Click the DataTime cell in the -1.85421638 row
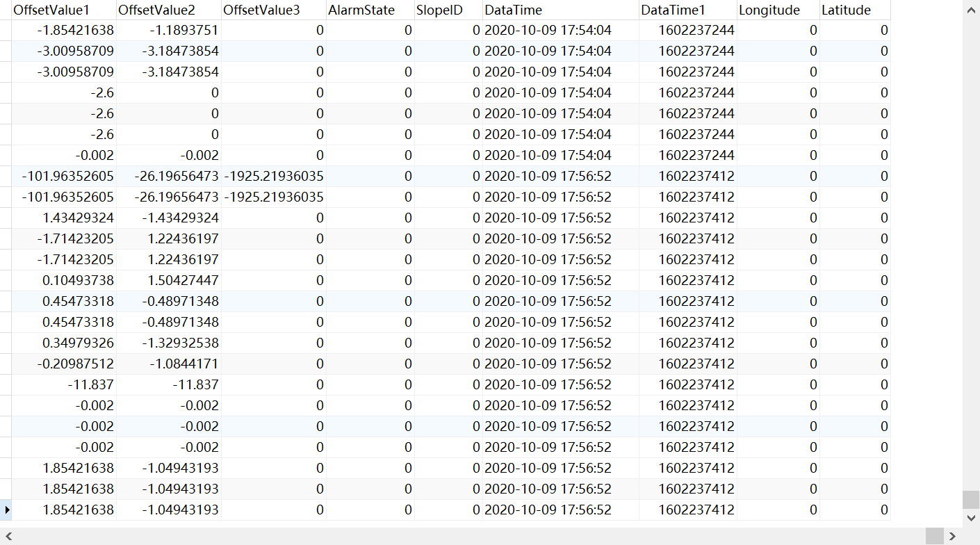Screen dimensions: 980x545 tap(561, 31)
